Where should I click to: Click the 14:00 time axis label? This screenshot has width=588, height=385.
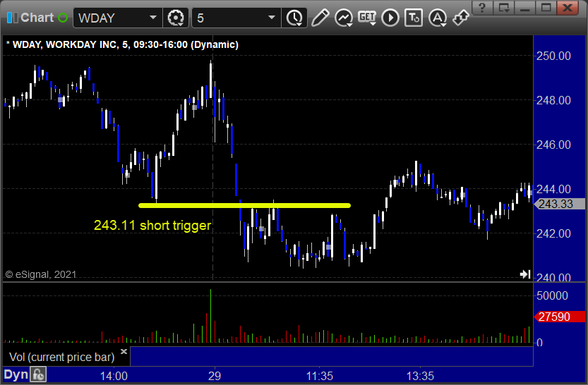[x=114, y=376]
